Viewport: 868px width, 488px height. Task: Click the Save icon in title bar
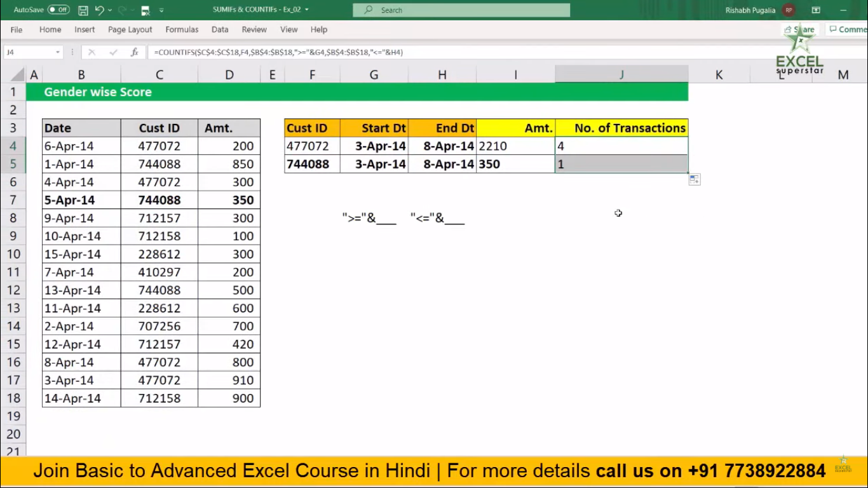point(83,10)
